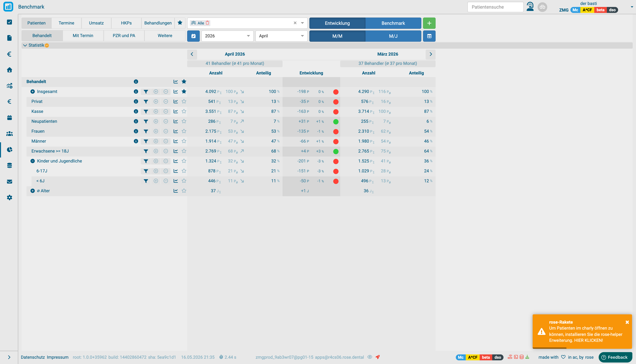Viewport: 636px width, 364px height.
Task: Favorite the Privat row with its star
Action: coord(184,101)
